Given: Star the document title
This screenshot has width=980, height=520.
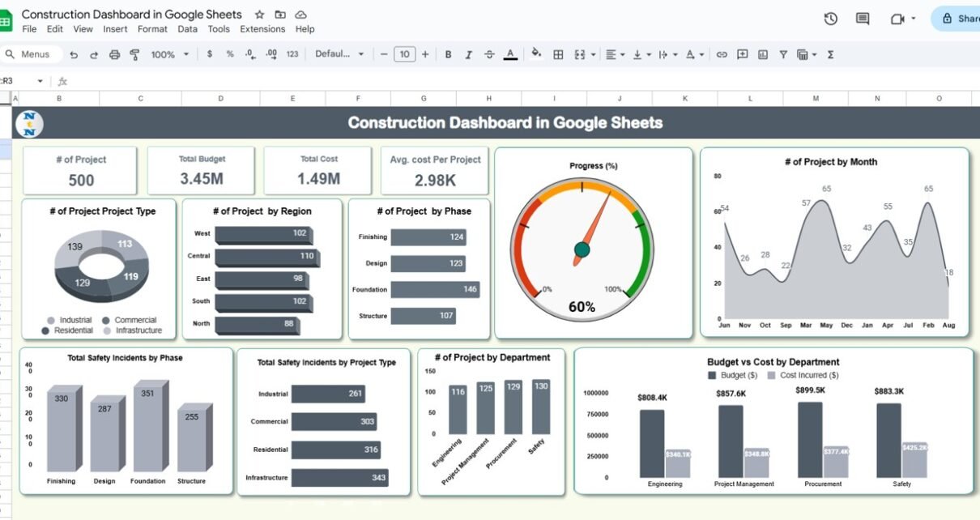Looking at the screenshot, I should [259, 15].
